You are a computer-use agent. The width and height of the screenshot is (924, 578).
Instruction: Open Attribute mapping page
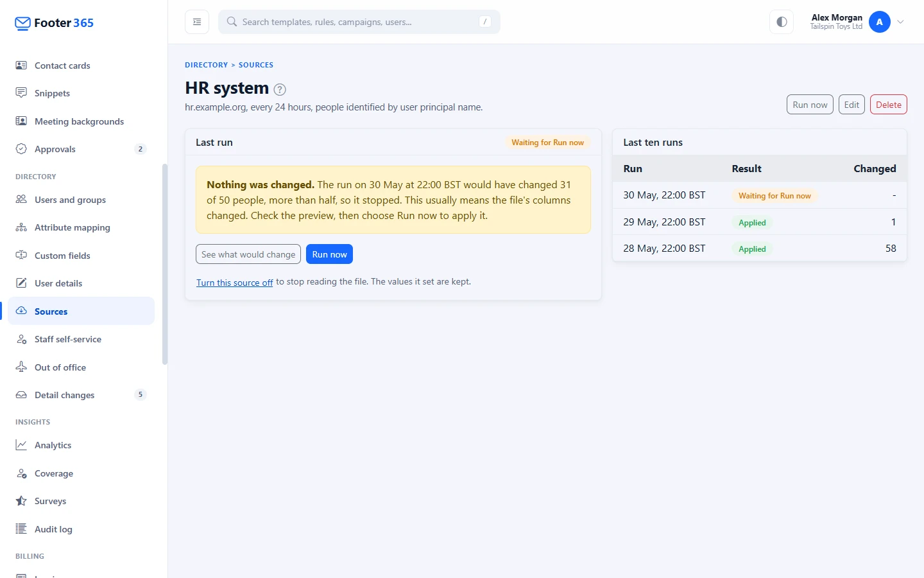81,227
